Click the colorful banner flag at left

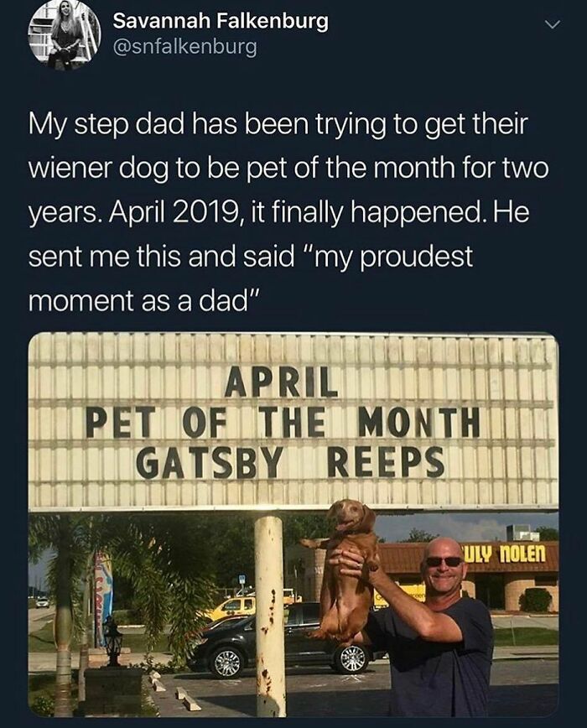103,599
